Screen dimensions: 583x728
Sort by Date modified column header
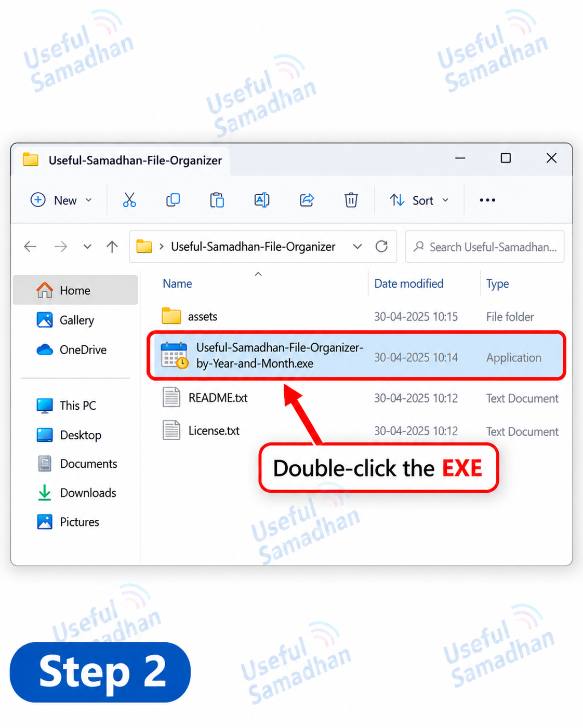point(409,284)
